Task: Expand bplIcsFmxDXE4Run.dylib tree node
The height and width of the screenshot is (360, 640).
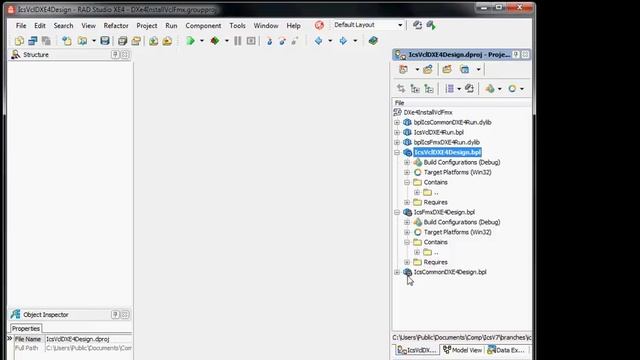Action: [397, 142]
